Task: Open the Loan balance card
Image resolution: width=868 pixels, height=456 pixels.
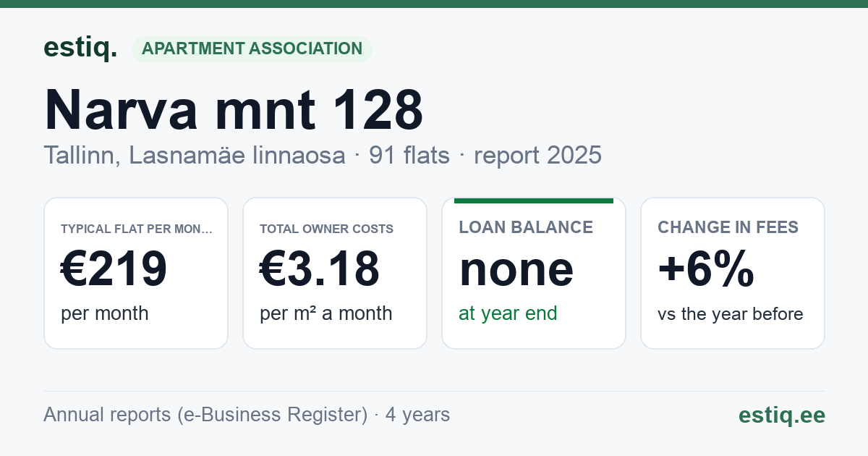Action: (534, 273)
